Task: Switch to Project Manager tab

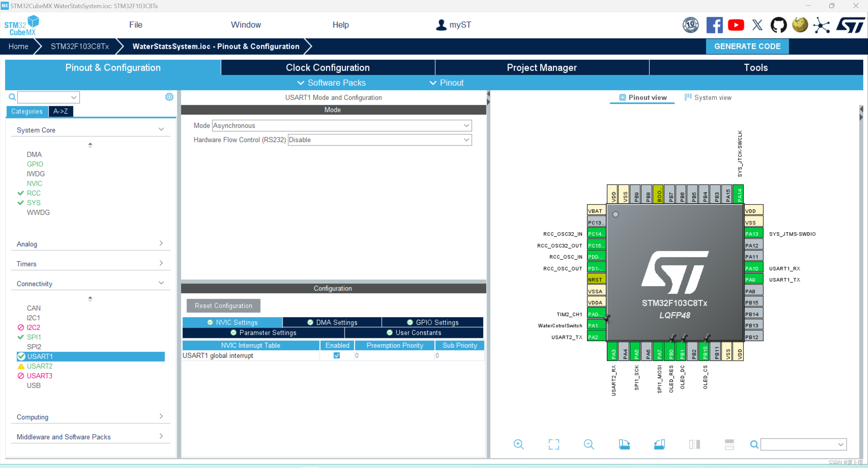Action: [542, 67]
